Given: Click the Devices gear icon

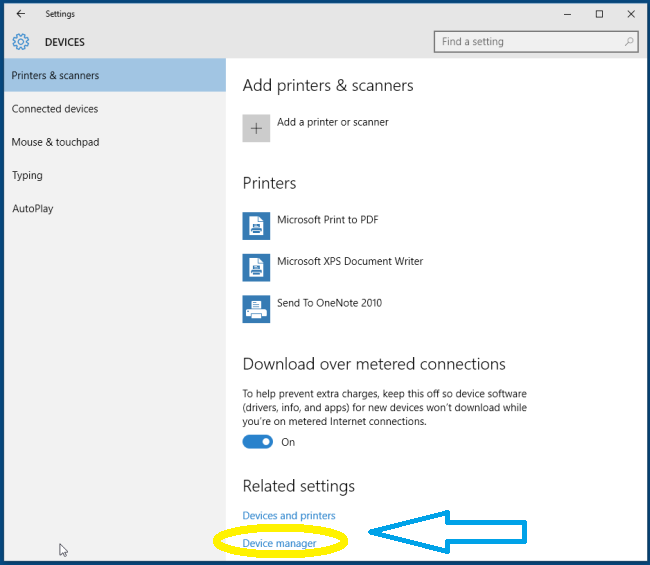Looking at the screenshot, I should 21,42.
